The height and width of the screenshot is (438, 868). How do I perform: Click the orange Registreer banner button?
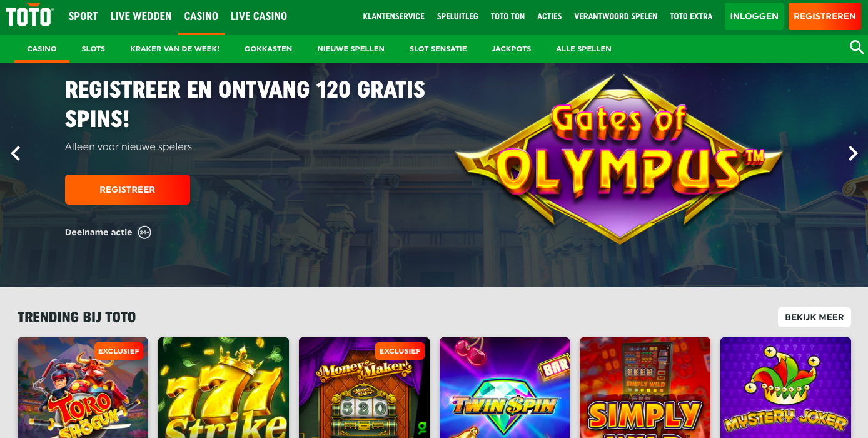(128, 190)
